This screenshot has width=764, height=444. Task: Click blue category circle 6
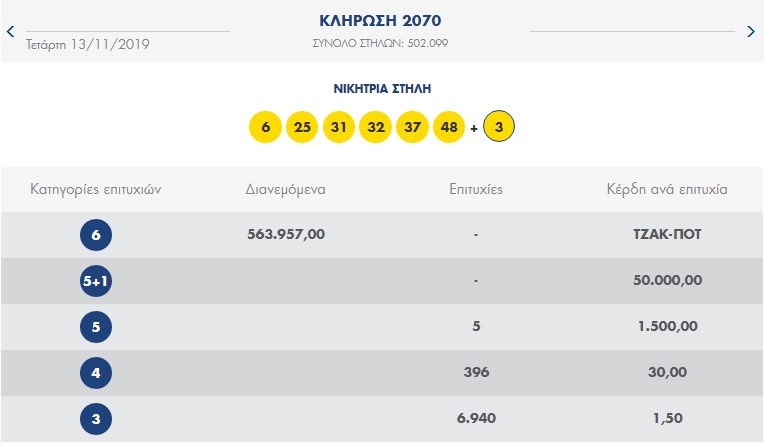pyautogui.click(x=96, y=235)
